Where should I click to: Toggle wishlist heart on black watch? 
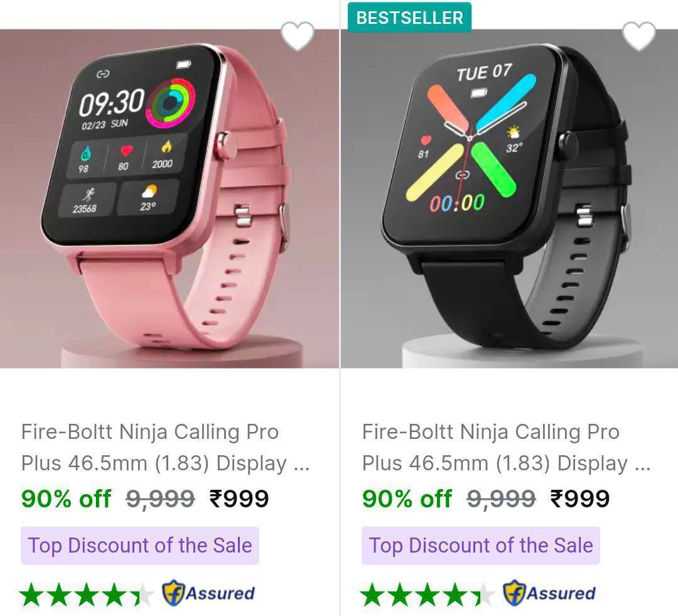tap(638, 36)
